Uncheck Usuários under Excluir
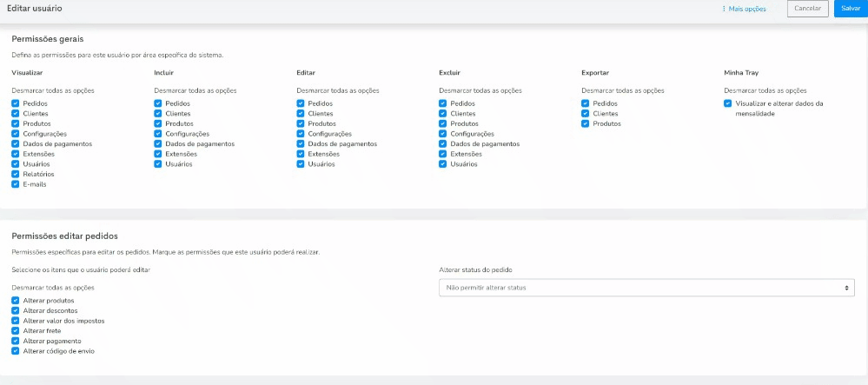The image size is (868, 385). coord(443,164)
